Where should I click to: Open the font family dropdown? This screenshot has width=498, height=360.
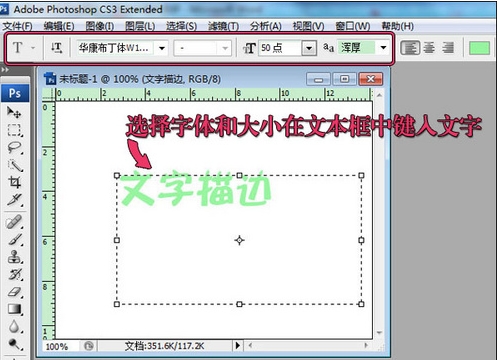click(162, 48)
